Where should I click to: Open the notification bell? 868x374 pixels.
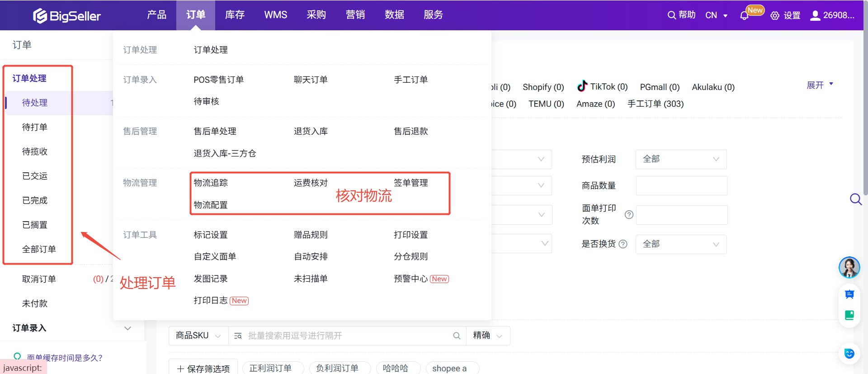(x=744, y=16)
